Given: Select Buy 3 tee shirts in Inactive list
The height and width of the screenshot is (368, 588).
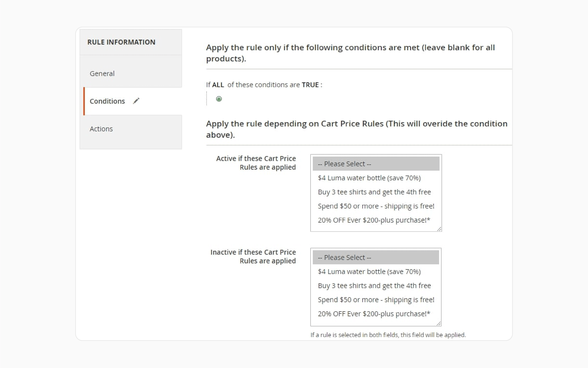Looking at the screenshot, I should coord(376,285).
